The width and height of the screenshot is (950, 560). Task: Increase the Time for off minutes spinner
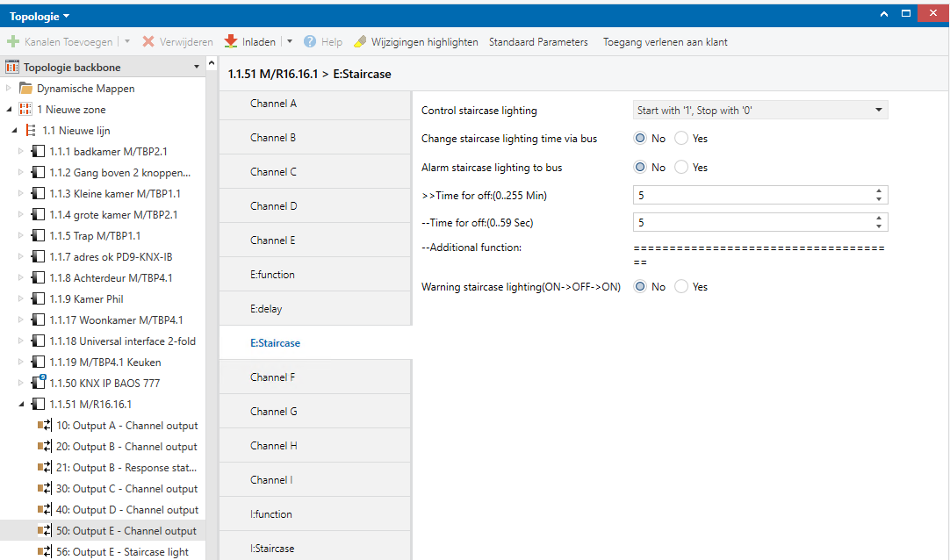(x=879, y=191)
